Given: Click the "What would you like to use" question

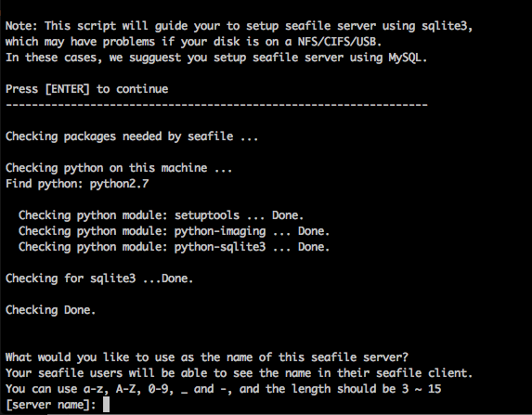Looking at the screenshot, I should [x=207, y=357].
